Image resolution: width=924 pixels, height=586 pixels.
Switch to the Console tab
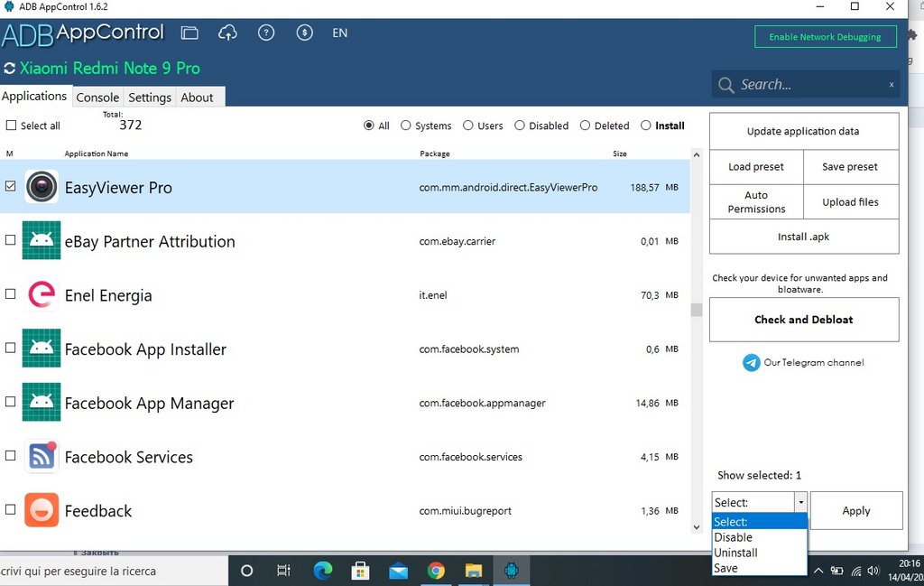coord(97,98)
